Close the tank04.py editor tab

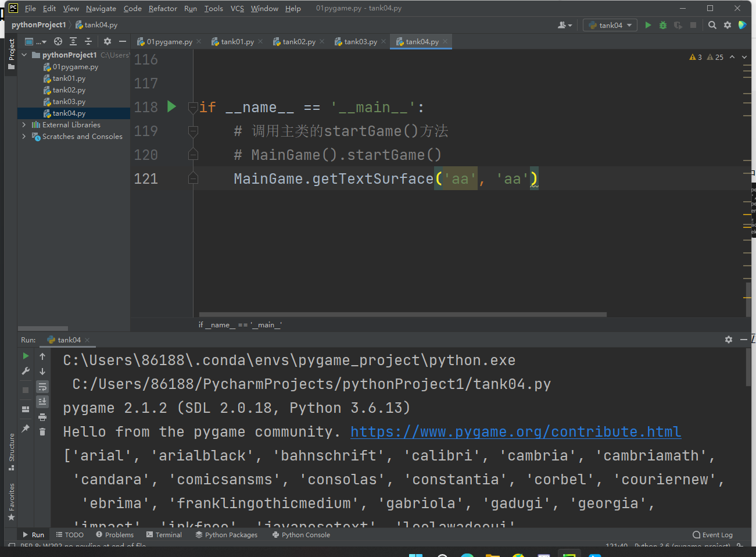(x=445, y=41)
